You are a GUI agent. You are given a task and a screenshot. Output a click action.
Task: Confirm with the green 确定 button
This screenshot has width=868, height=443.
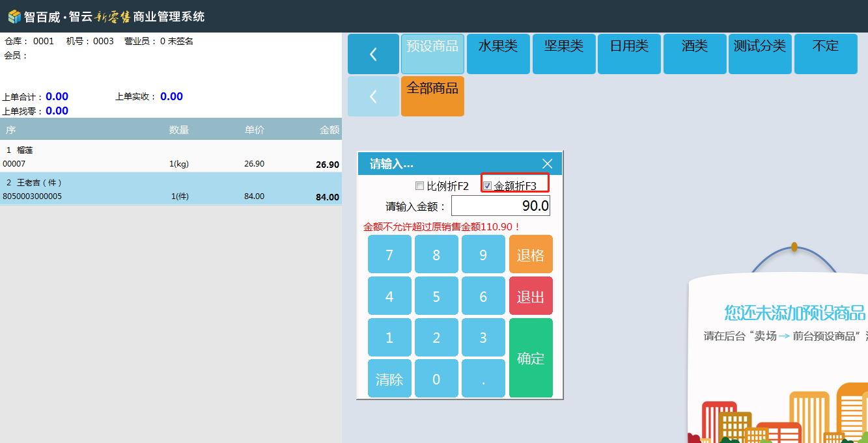point(531,358)
